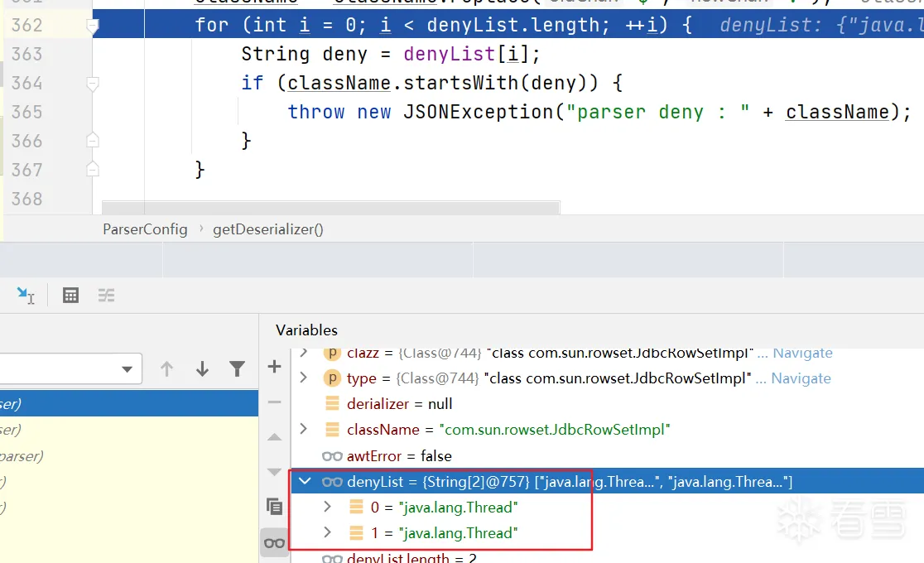Click the Duplicate Watch copy icon
924x563 pixels.
coord(275,506)
